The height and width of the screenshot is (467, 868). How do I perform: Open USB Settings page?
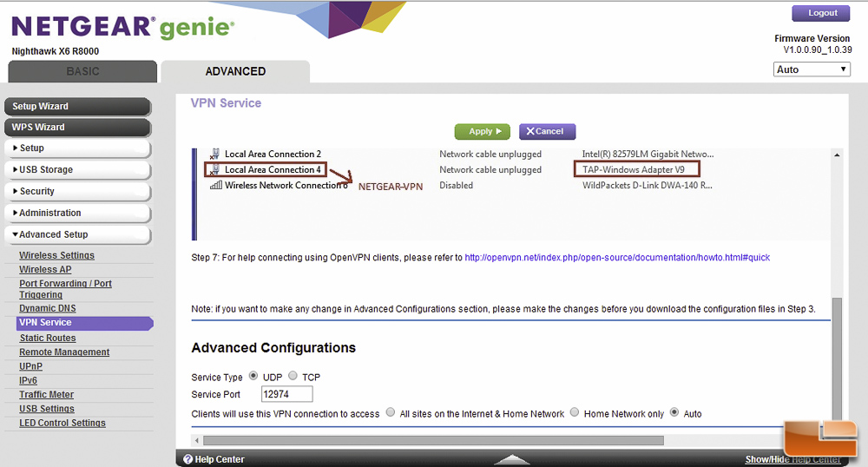coord(47,409)
